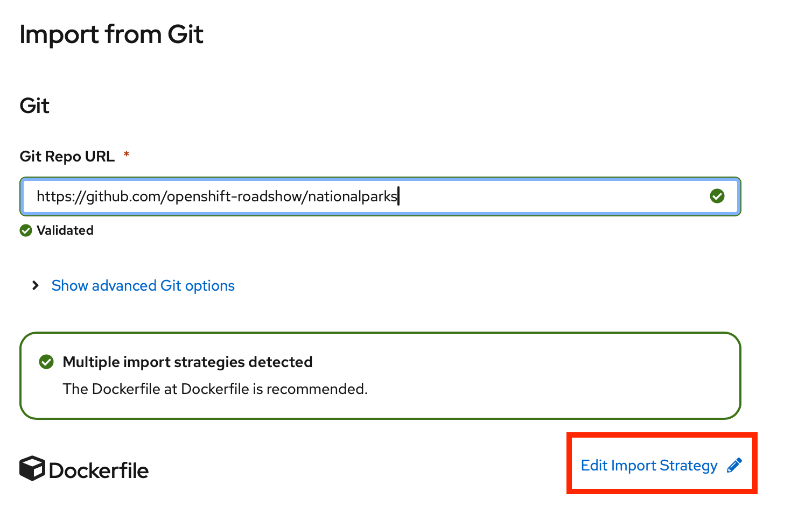Click the Multiple import strategies detected title
This screenshot has width=812, height=520.
coord(187,362)
